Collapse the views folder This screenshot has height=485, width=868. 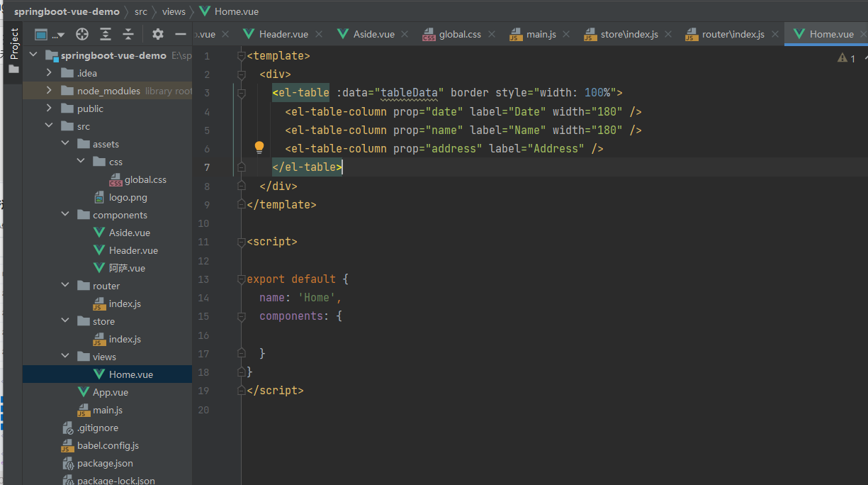(x=64, y=357)
